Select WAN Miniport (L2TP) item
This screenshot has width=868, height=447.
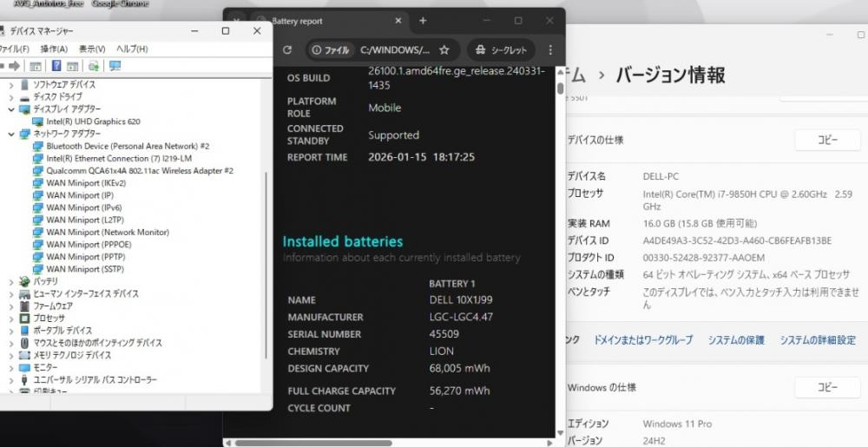pos(84,220)
